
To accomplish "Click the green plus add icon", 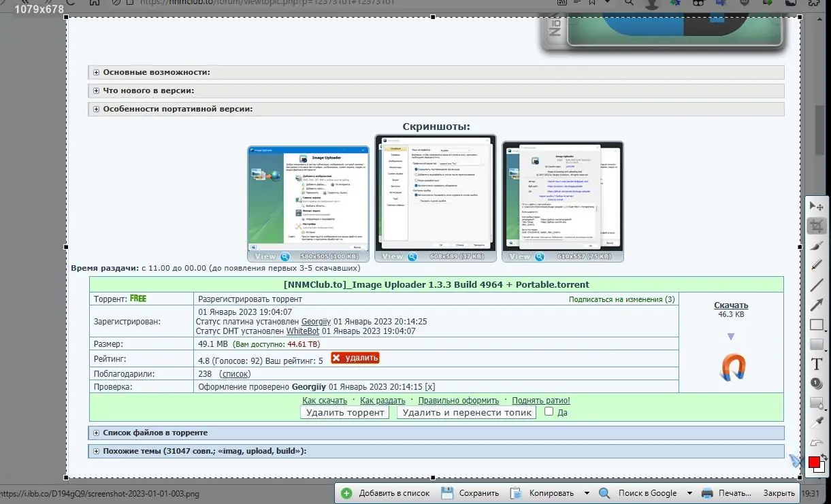I will pos(346,493).
